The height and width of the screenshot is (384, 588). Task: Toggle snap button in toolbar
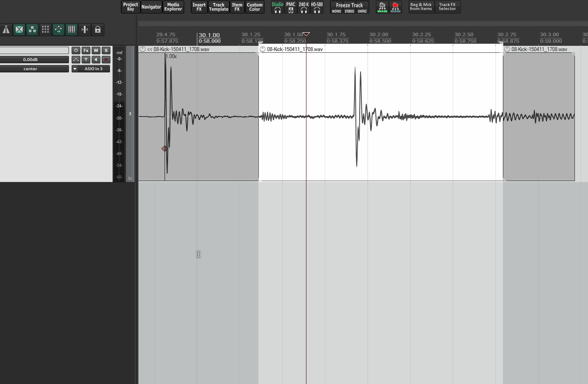[x=85, y=30]
